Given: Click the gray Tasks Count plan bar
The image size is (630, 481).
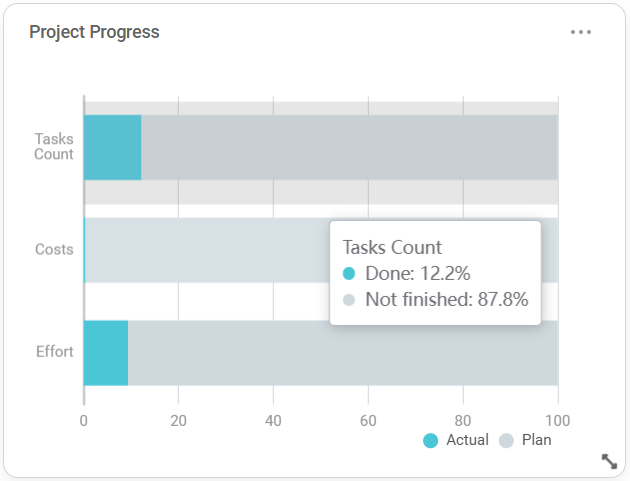Looking at the screenshot, I should (348, 147).
